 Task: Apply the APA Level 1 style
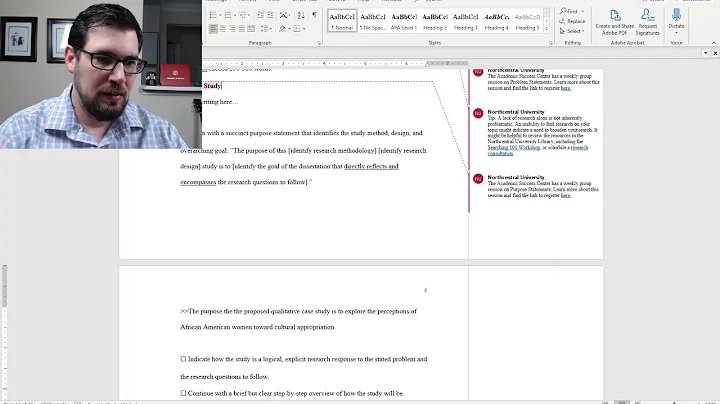404,21
